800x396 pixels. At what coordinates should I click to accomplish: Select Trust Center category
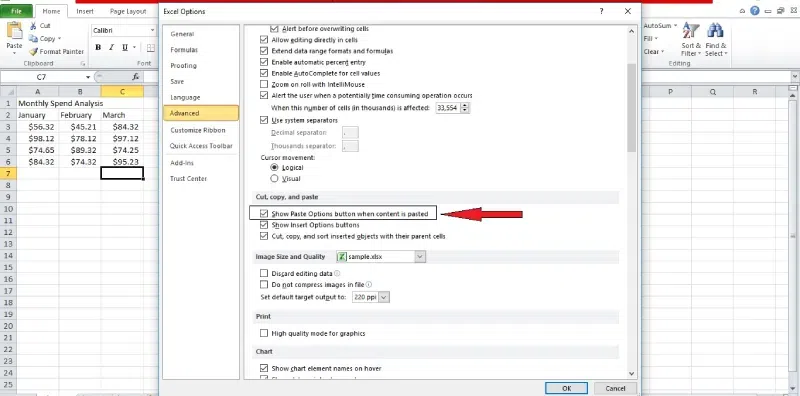pos(201,179)
